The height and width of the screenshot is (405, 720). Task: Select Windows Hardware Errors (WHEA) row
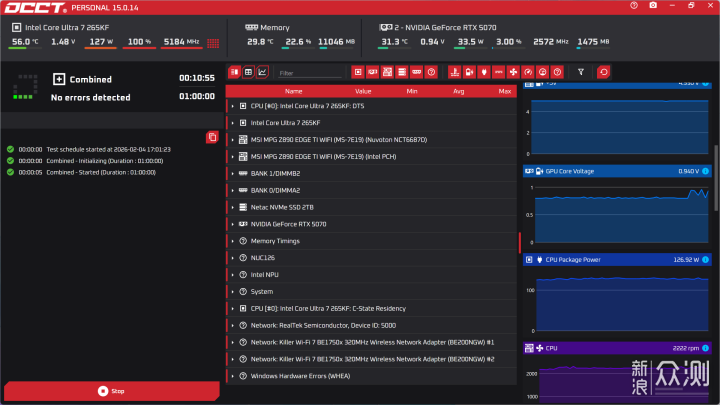[371, 376]
